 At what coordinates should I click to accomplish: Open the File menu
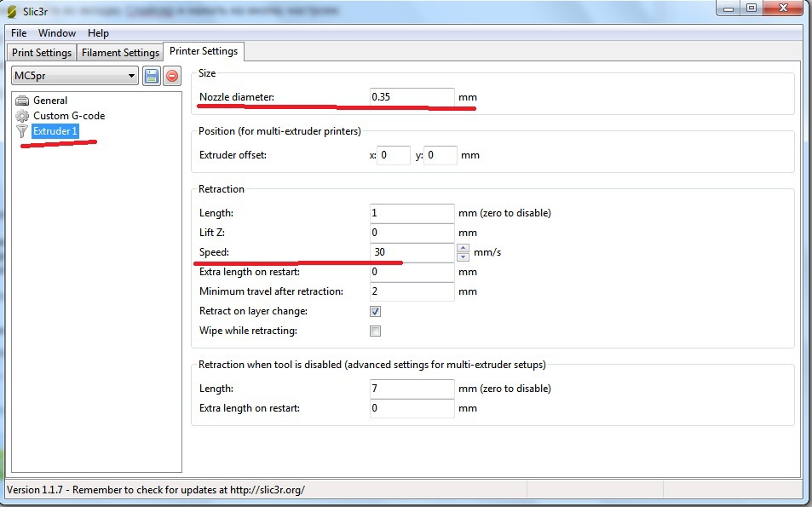point(19,33)
